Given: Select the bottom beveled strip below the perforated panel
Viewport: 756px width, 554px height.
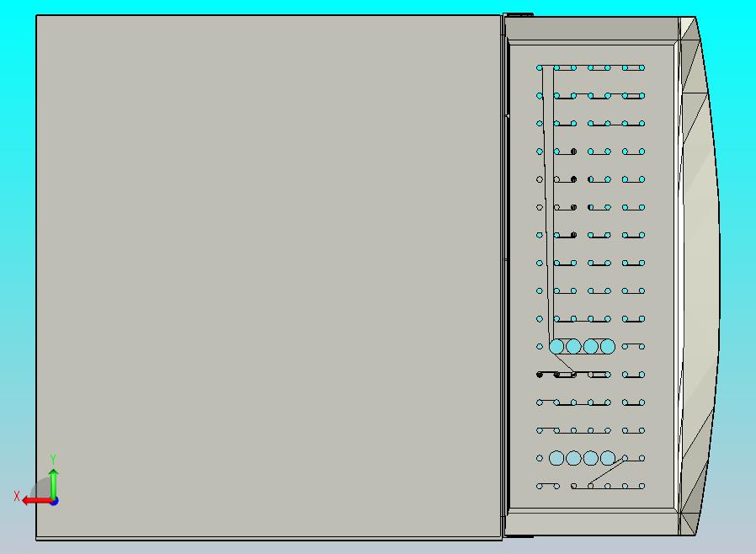Looking at the screenshot, I should click(x=592, y=522).
